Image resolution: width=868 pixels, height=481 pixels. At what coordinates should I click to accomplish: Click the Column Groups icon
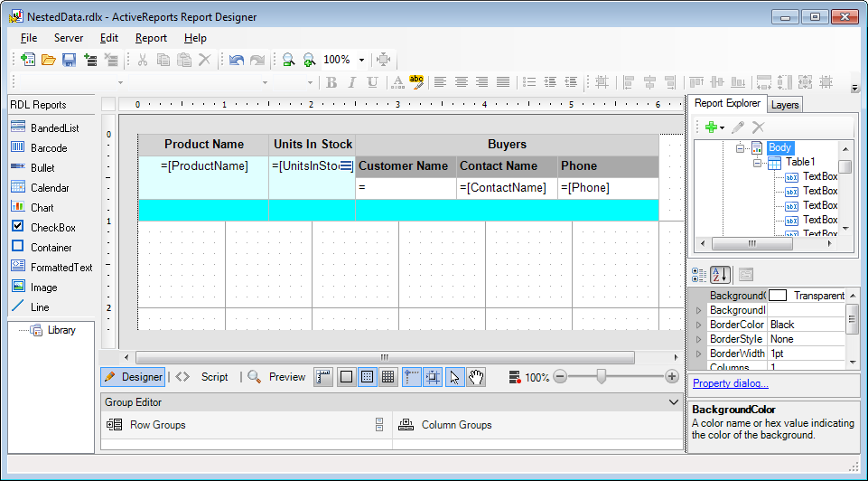tap(406, 425)
